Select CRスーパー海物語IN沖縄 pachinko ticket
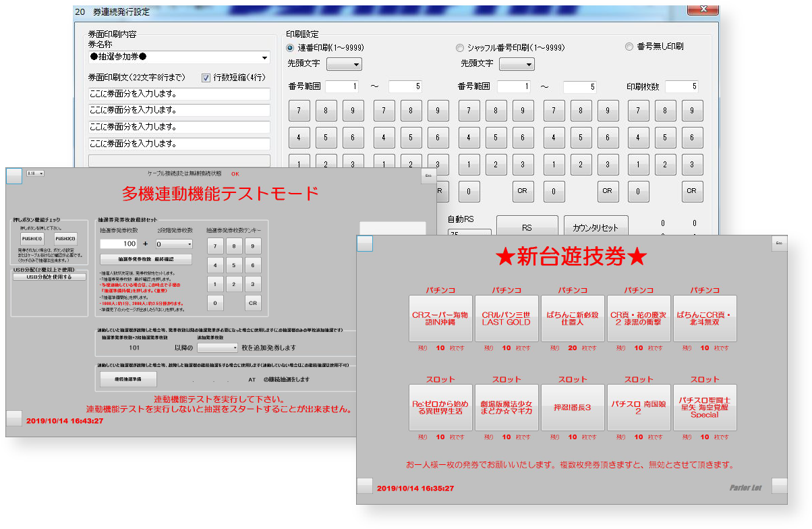This screenshot has width=812, height=529. pos(440,318)
